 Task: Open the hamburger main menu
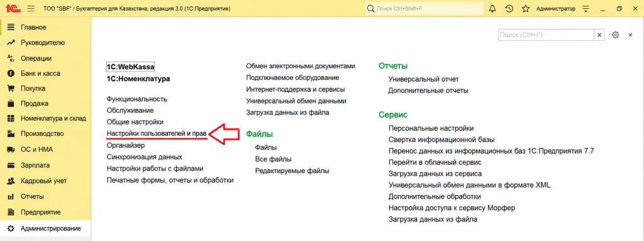(31, 8)
